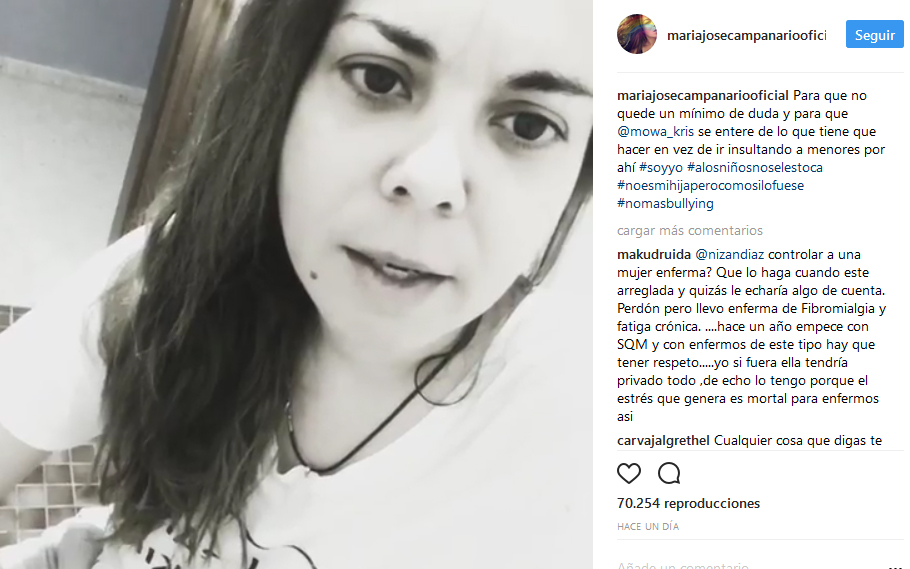
Task: Click the speech bubble comment icon
Action: pos(669,474)
